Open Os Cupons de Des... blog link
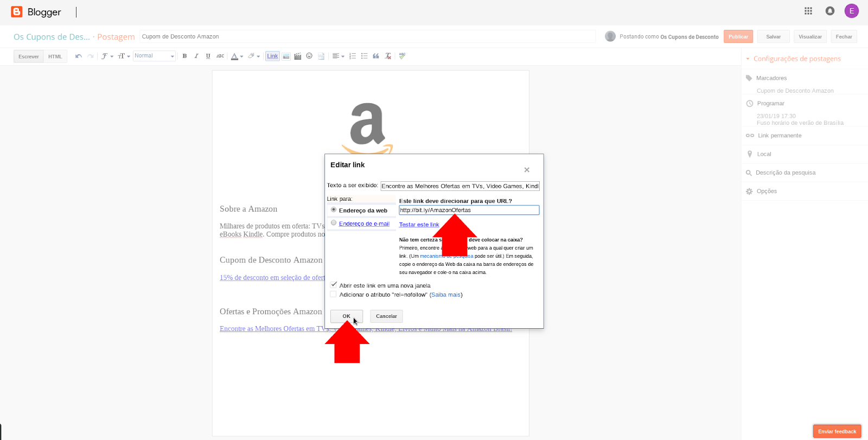 click(x=52, y=37)
